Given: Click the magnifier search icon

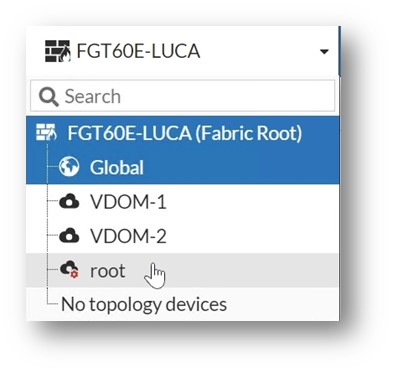Looking at the screenshot, I should tap(49, 97).
